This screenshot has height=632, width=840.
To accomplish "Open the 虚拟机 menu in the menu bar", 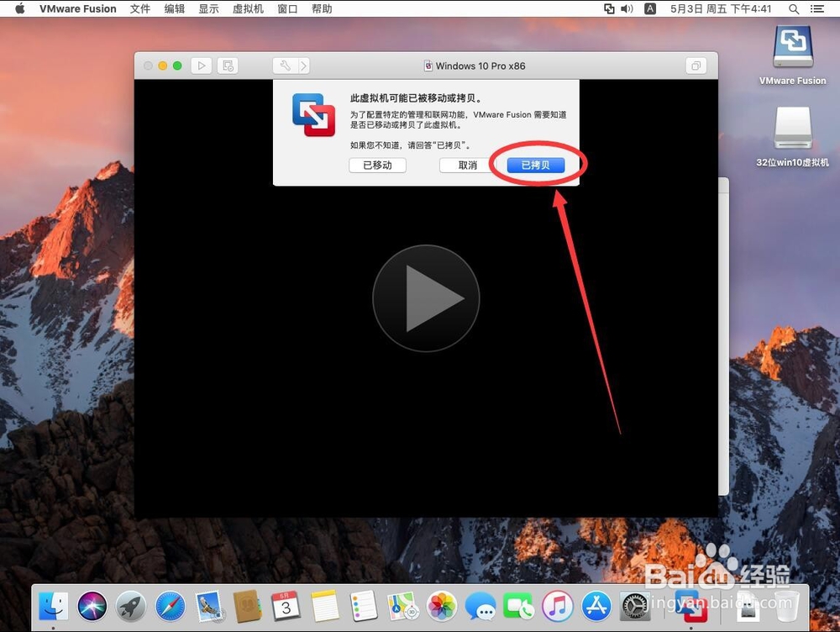I will (247, 9).
